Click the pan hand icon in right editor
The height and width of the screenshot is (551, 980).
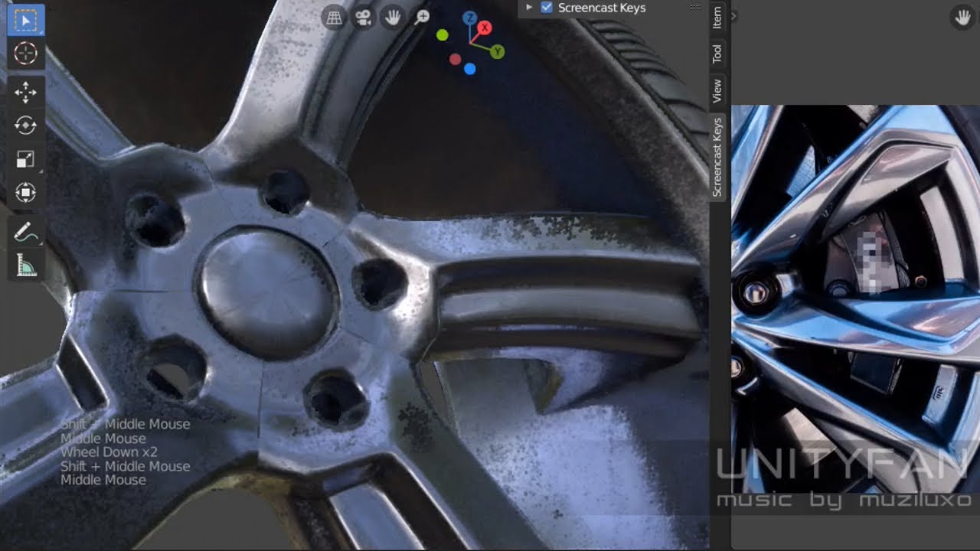[962, 18]
